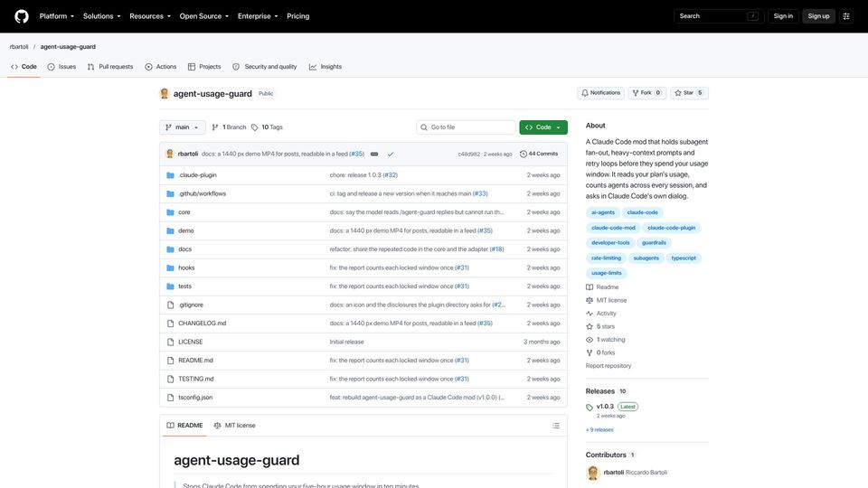
Task: Open the rbartoli contributor avatar
Action: 593,473
